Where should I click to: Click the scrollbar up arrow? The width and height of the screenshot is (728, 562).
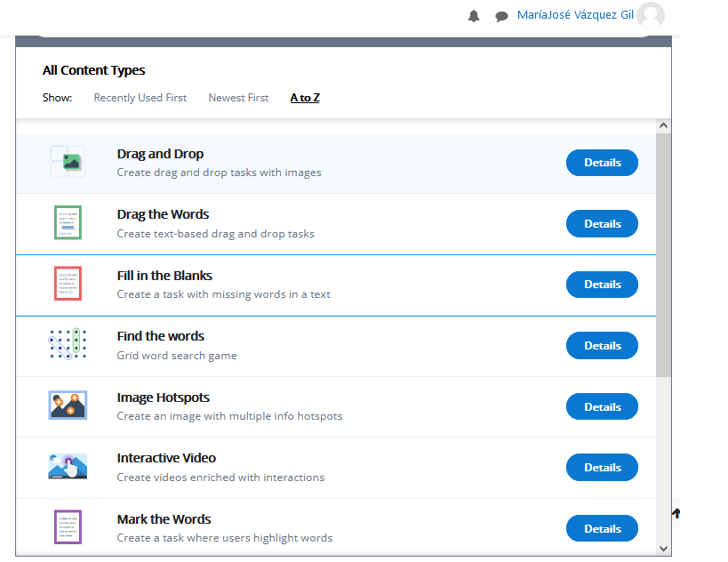(x=663, y=126)
